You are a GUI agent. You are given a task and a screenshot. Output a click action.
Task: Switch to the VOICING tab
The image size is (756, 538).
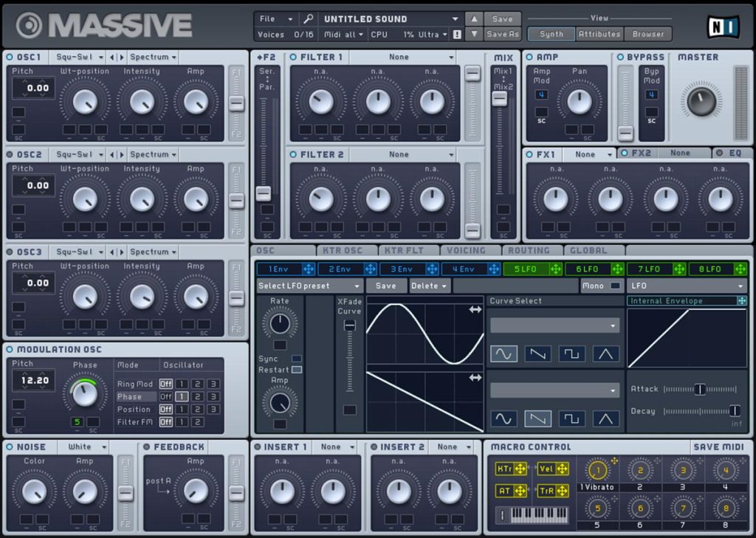[x=466, y=251]
